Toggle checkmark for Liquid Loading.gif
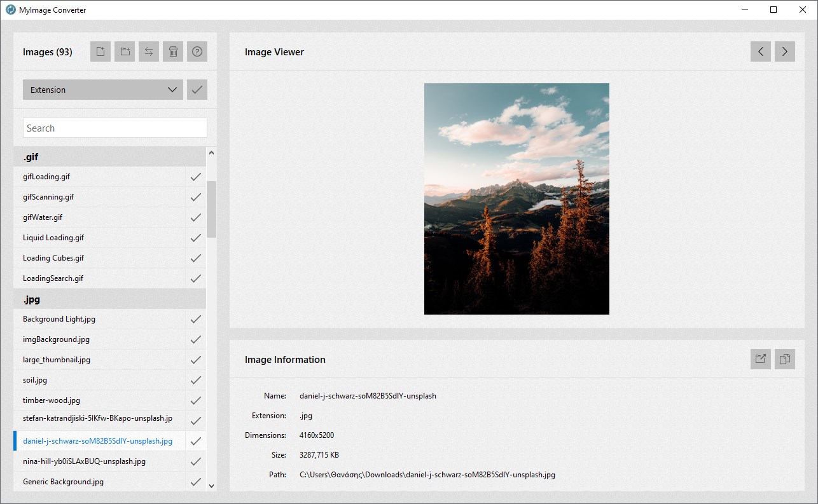The image size is (818, 504). (x=196, y=238)
